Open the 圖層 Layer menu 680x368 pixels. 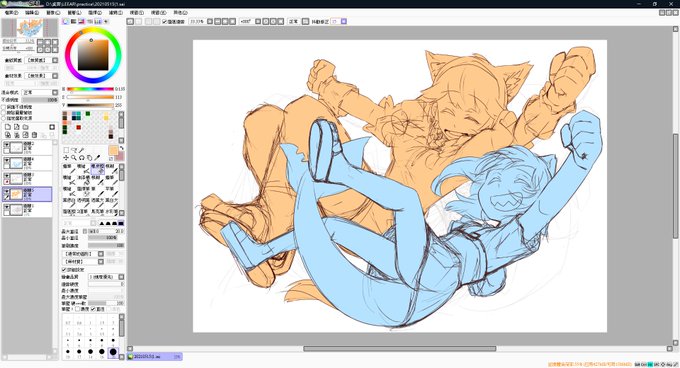coord(75,13)
